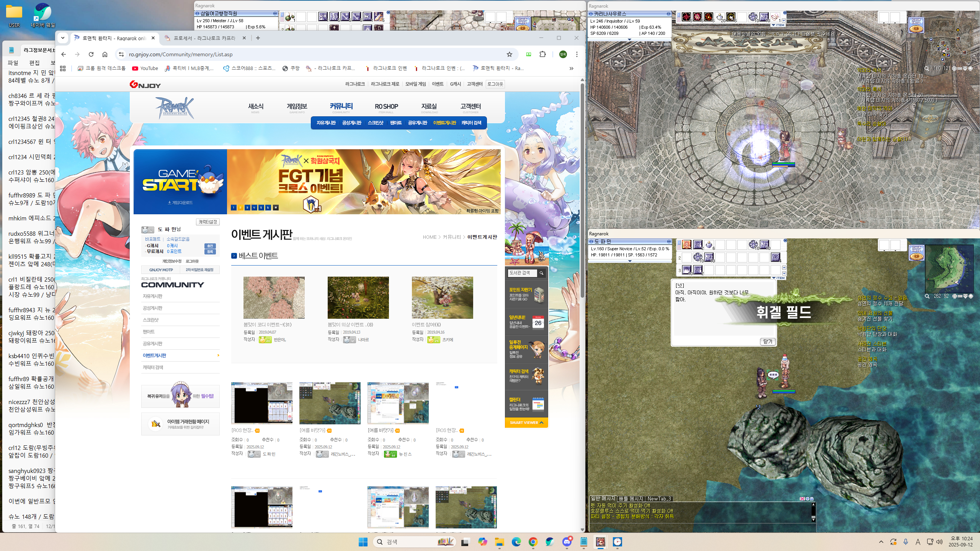Open the 커뮤니티 main menu

(341, 107)
